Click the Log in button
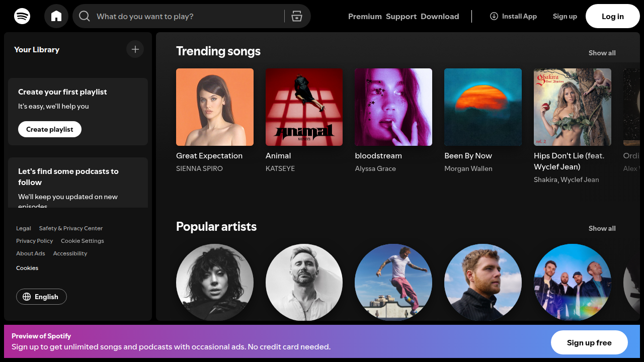This screenshot has width=644, height=362. click(x=613, y=16)
